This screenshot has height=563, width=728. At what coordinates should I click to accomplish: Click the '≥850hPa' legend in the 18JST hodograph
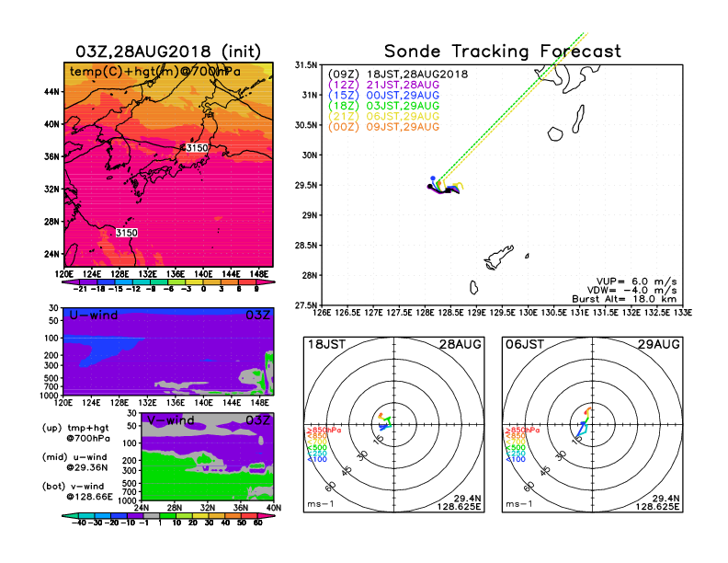click(x=324, y=431)
